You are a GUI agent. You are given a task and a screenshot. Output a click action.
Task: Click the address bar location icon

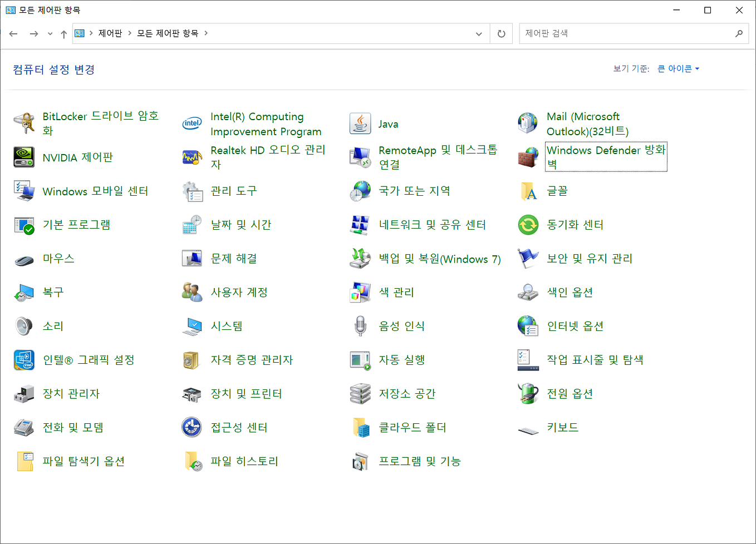click(x=80, y=33)
